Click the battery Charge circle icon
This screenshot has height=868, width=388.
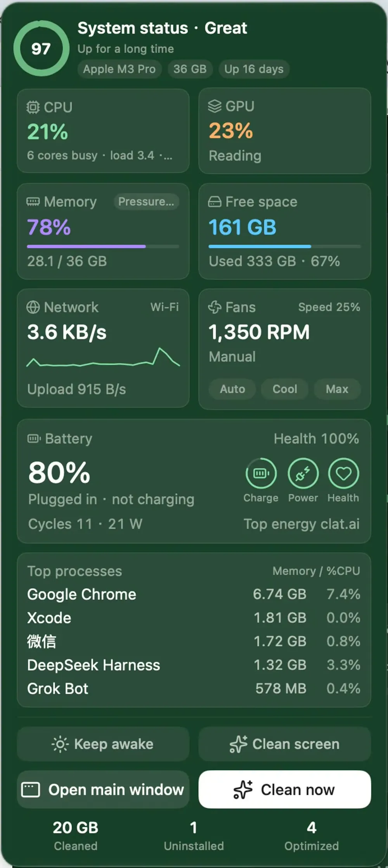pyautogui.click(x=261, y=473)
